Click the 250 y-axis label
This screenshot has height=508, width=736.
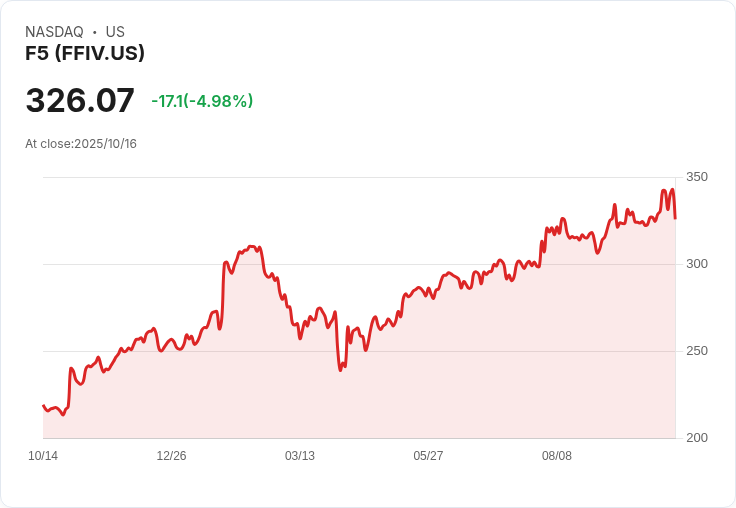[696, 351]
